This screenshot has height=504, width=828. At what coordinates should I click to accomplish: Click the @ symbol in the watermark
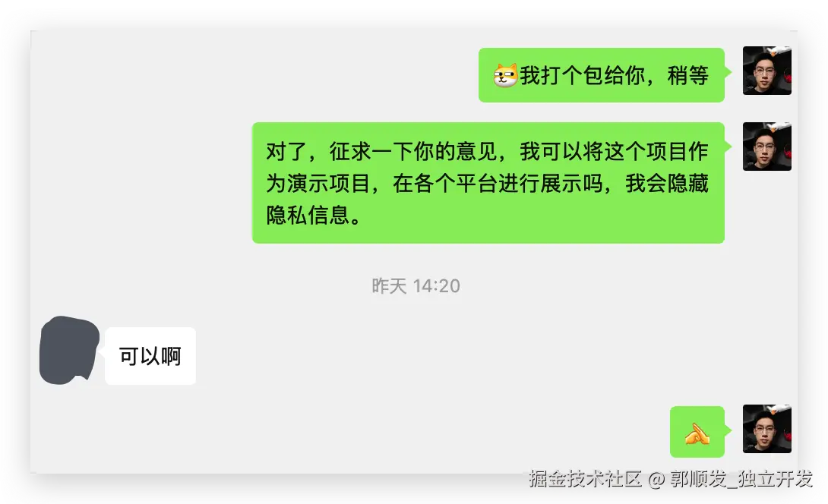[656, 479]
